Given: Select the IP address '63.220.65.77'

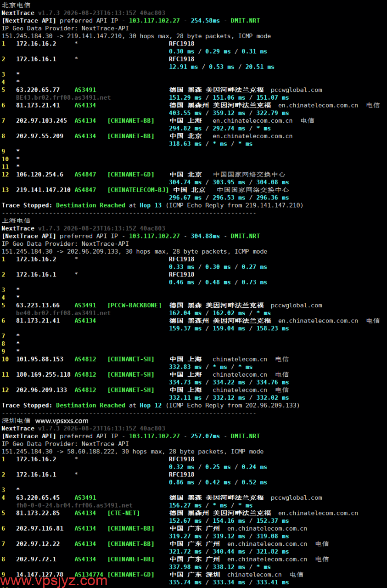Looking at the screenshot, I should tap(38, 90).
